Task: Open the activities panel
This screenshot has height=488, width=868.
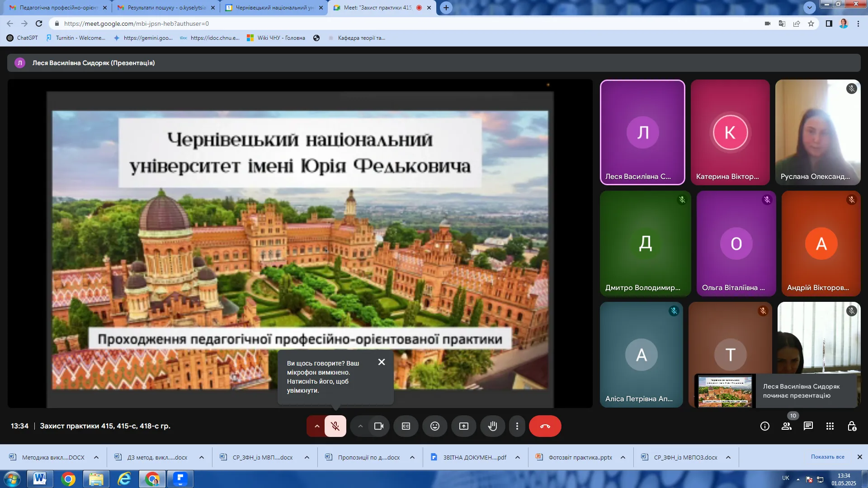Action: click(830, 426)
